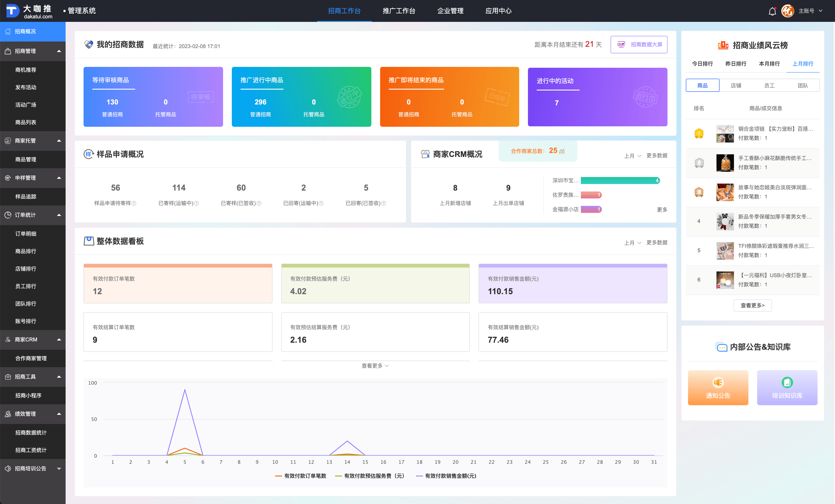Image resolution: width=835 pixels, height=504 pixels.
Task: Click the 招商数据大屏 button
Action: point(639,44)
